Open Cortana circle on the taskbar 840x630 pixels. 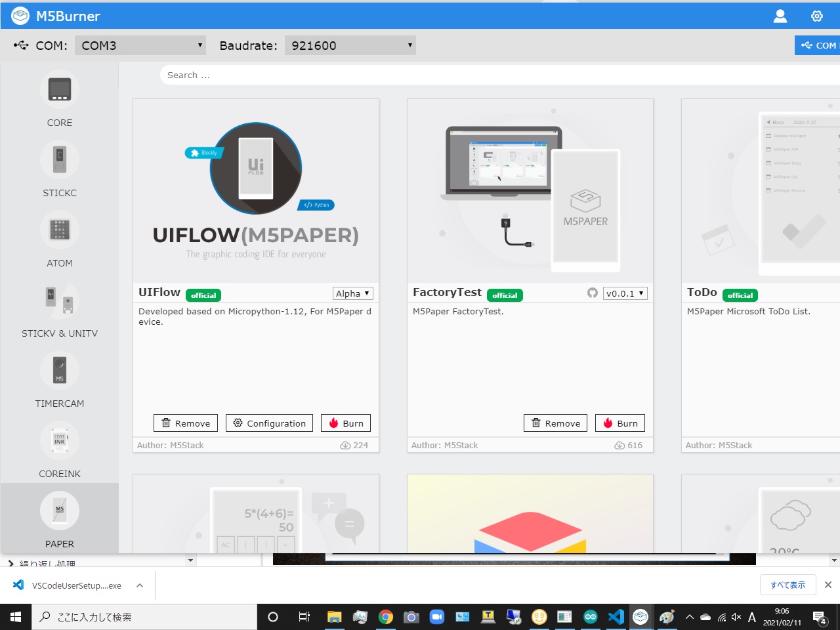tap(273, 617)
